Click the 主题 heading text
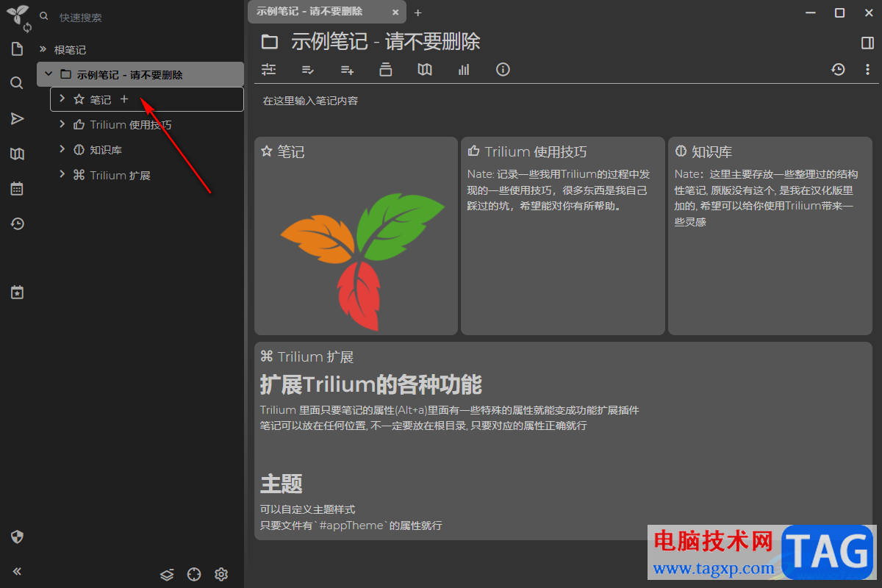This screenshot has width=882, height=588. (282, 484)
